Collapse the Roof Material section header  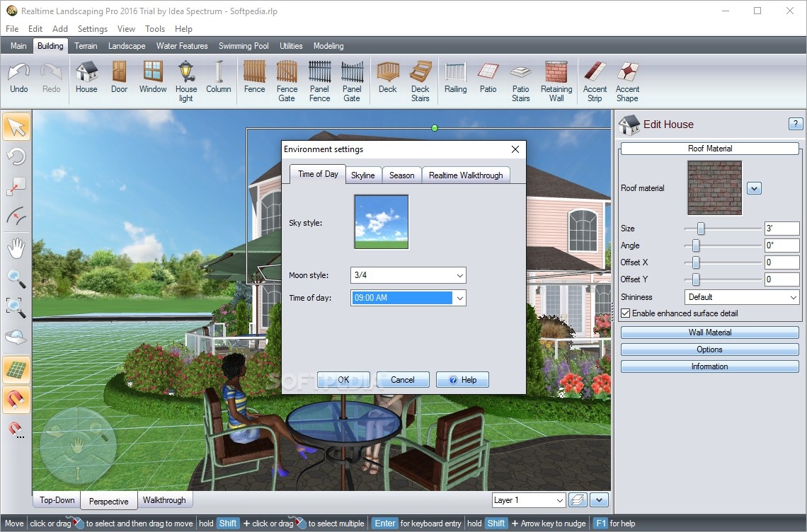(x=710, y=148)
